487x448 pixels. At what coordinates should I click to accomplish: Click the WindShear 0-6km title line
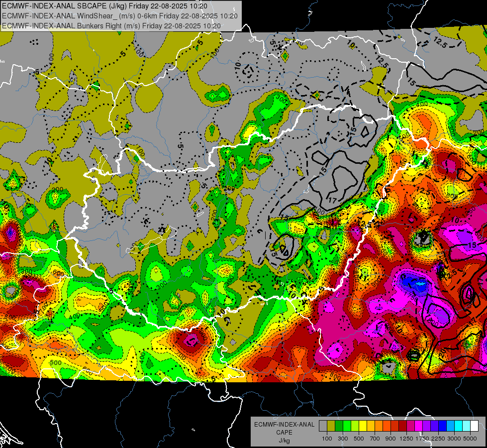(119, 16)
